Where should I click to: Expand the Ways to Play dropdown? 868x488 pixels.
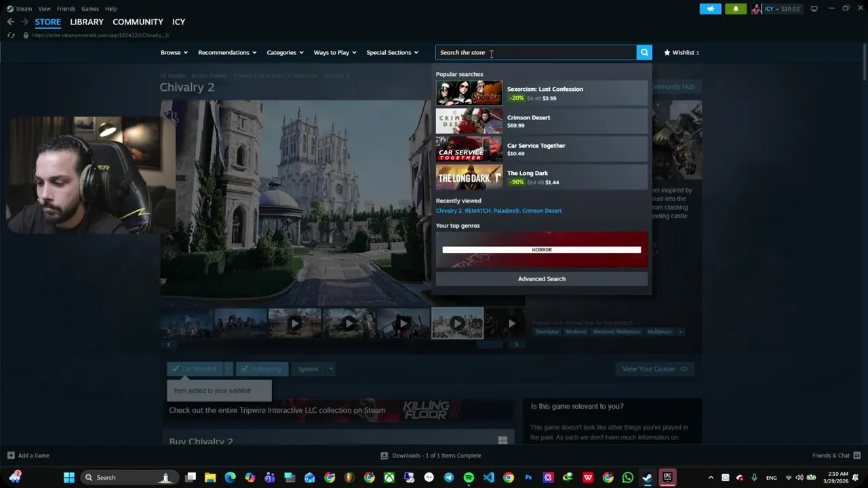coord(335,52)
